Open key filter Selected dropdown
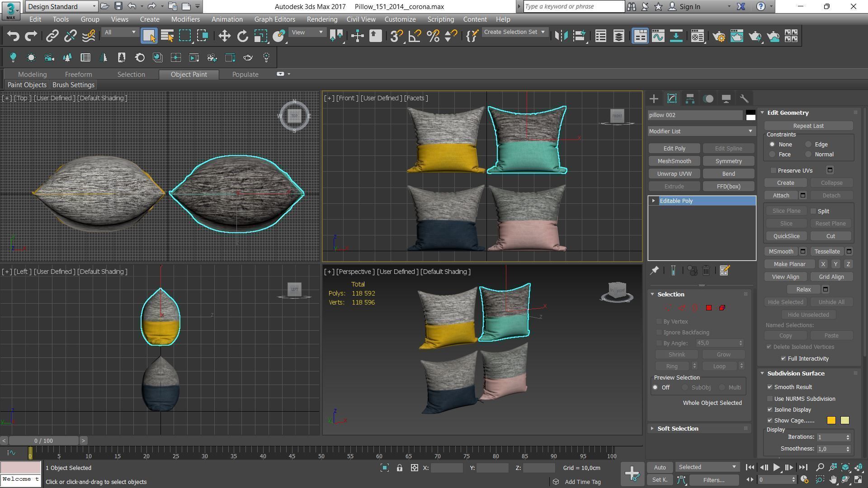This screenshot has height=488, width=868. (707, 467)
